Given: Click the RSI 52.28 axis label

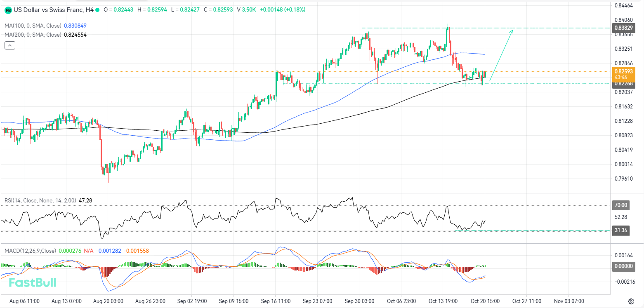Looking at the screenshot, I should 621,217.
